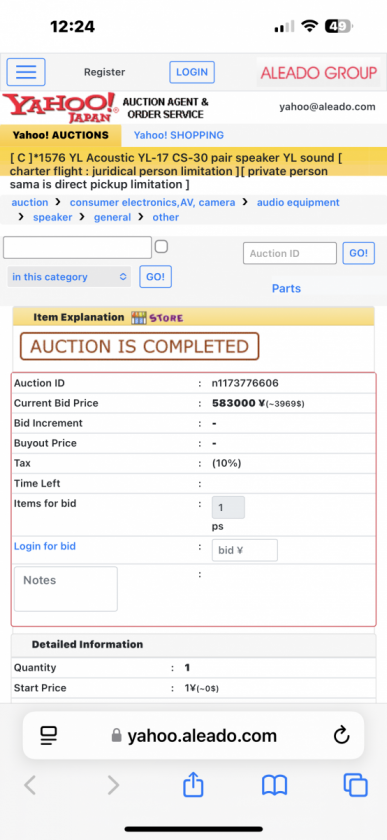Show Safari open tabs icon
Viewport: 387px width, 840px height.
[x=355, y=785]
